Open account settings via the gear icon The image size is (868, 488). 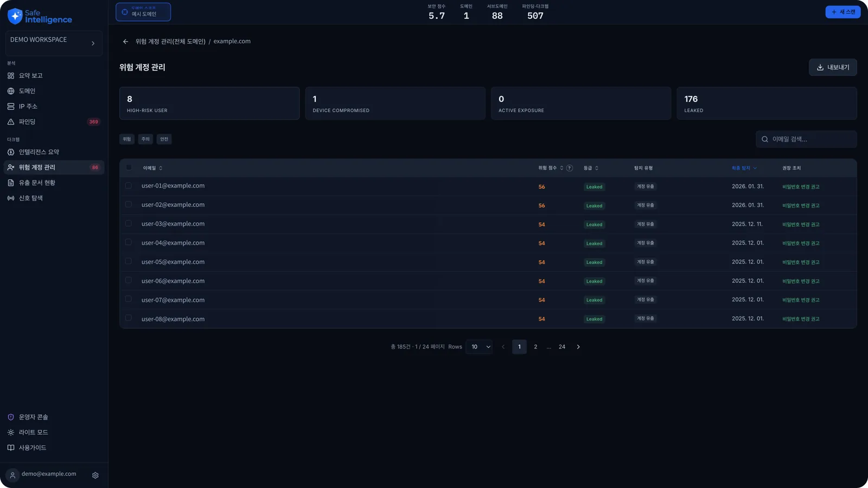[95, 476]
